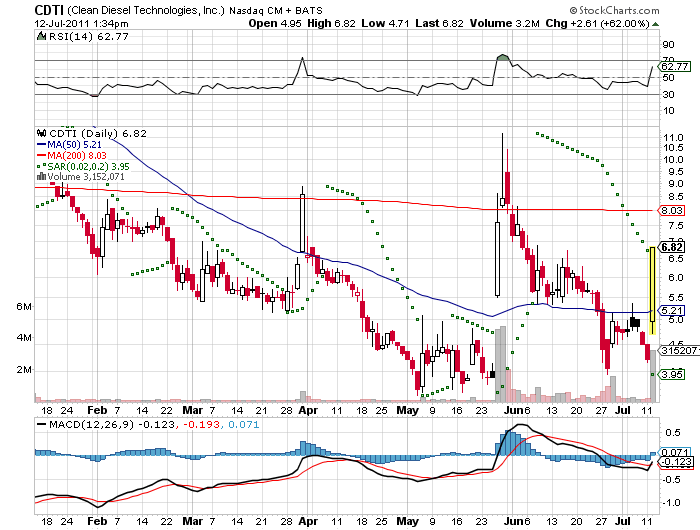Click the date stamp 12-Jul-2011 1:34pm
Screen dimensions: 700x530
81,24
